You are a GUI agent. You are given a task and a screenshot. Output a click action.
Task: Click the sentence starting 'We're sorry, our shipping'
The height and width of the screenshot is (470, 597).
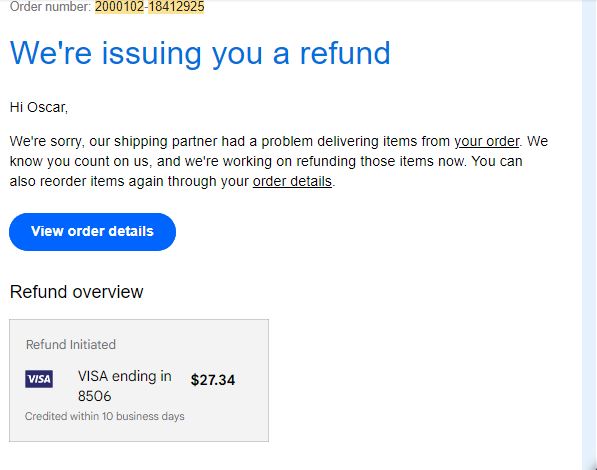[x=279, y=141]
